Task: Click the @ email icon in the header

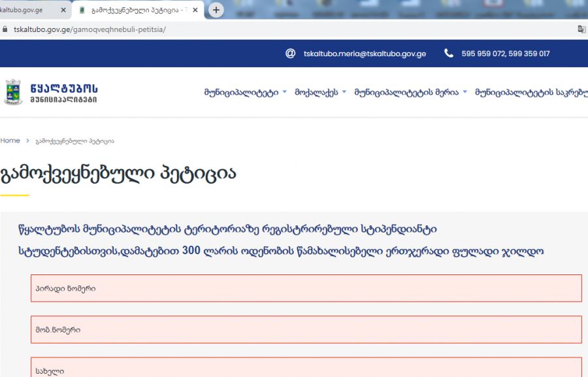Action: 291,54
